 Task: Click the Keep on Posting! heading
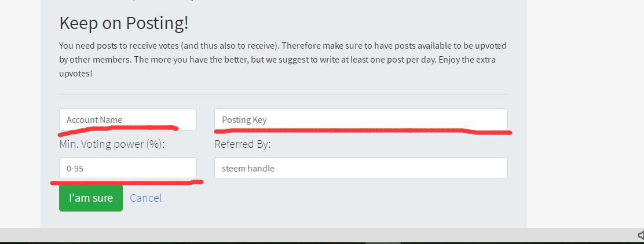(x=124, y=23)
